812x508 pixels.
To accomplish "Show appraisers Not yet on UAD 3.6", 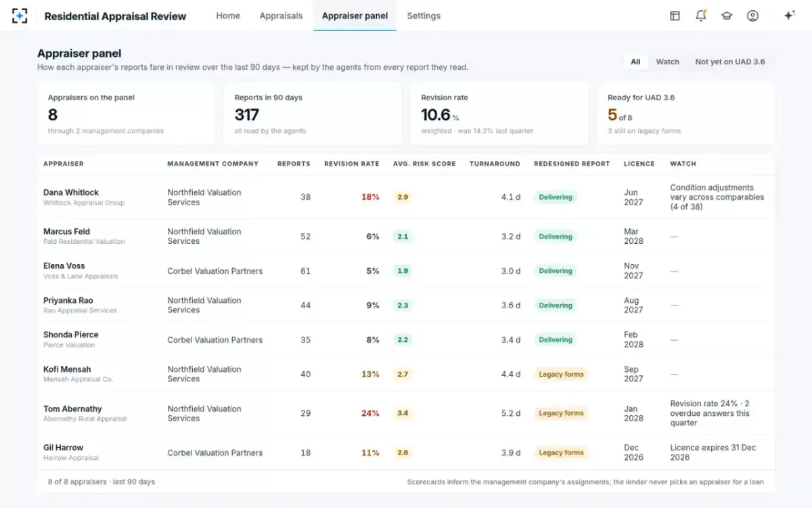I will [x=730, y=62].
